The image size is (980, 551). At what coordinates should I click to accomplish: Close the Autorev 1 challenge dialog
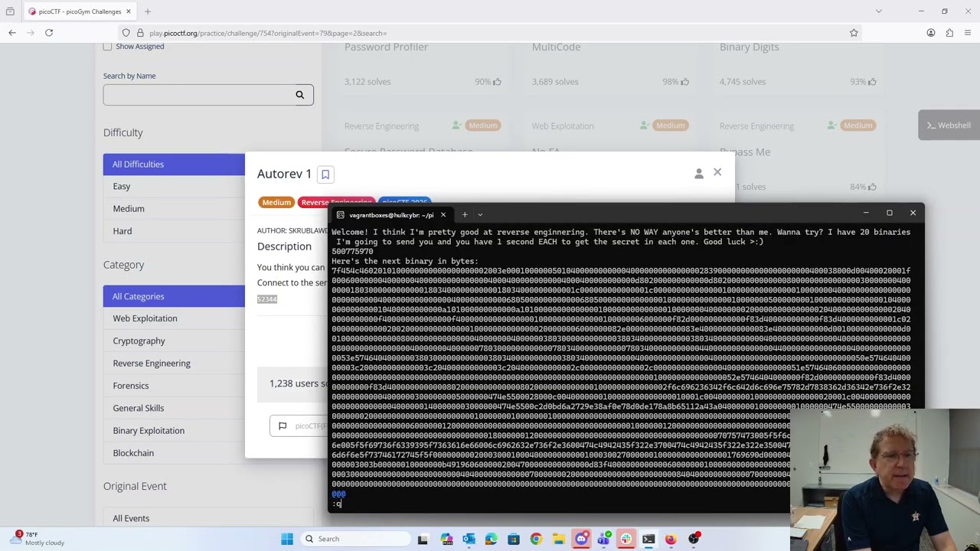tap(717, 172)
